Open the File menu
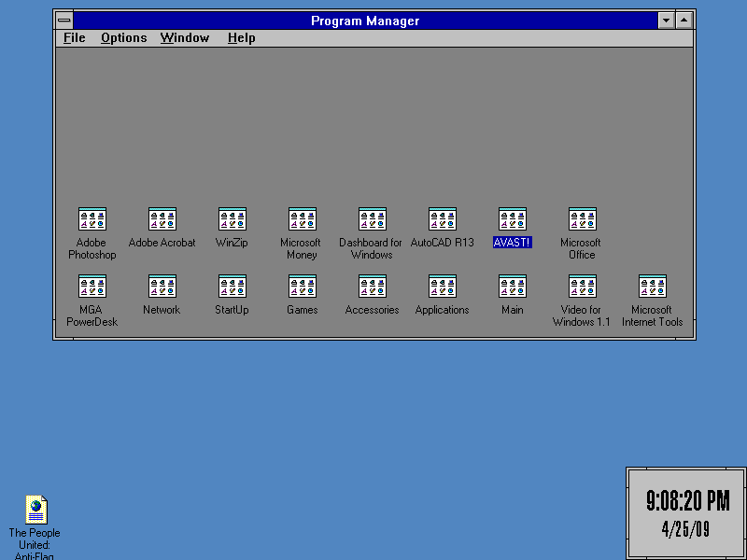 point(74,38)
